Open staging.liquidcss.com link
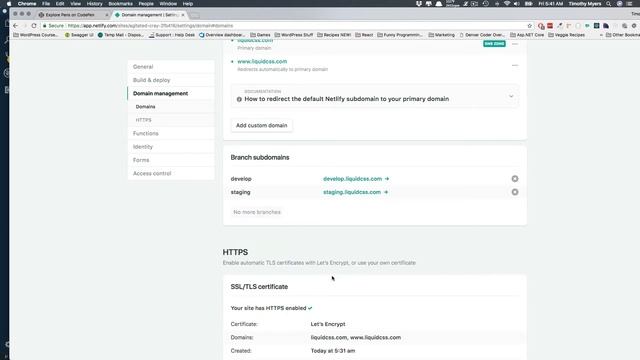Viewport: 640px width, 360px height. [x=355, y=192]
